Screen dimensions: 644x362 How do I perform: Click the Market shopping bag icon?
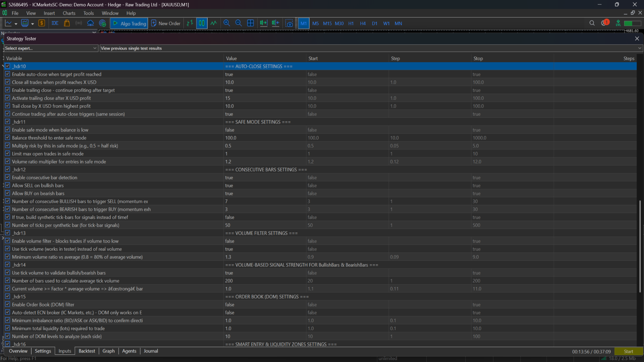(x=67, y=23)
